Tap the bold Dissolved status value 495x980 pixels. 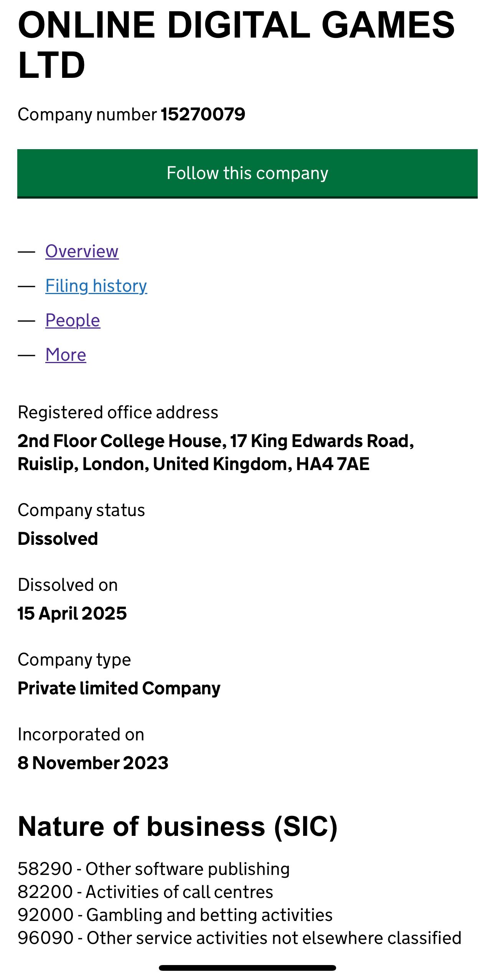[58, 539]
